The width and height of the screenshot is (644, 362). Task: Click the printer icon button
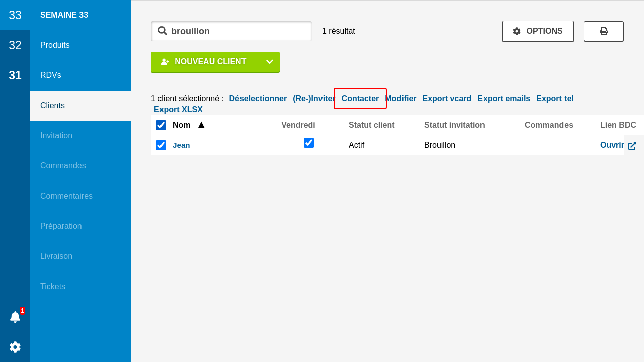click(603, 31)
